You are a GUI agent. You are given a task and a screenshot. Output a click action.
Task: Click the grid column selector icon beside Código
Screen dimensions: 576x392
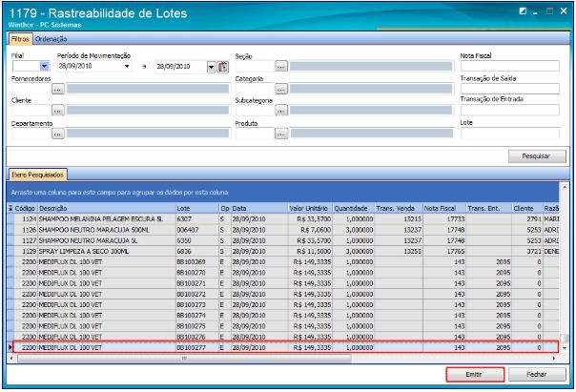coord(10,208)
